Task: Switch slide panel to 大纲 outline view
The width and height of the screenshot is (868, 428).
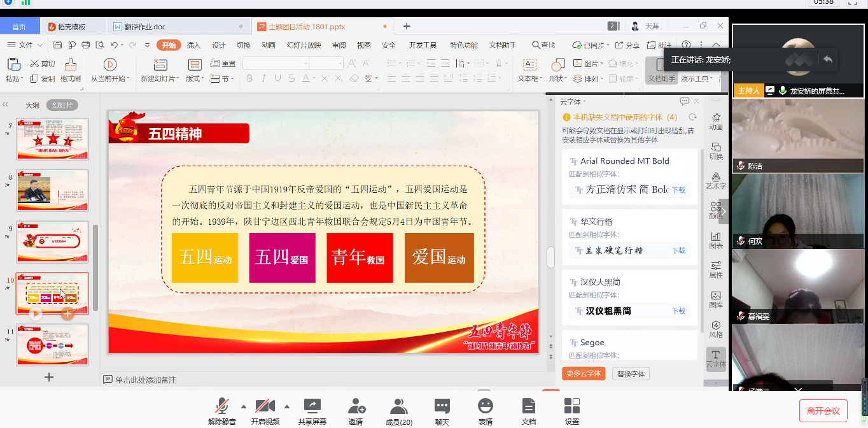Action: (32, 105)
